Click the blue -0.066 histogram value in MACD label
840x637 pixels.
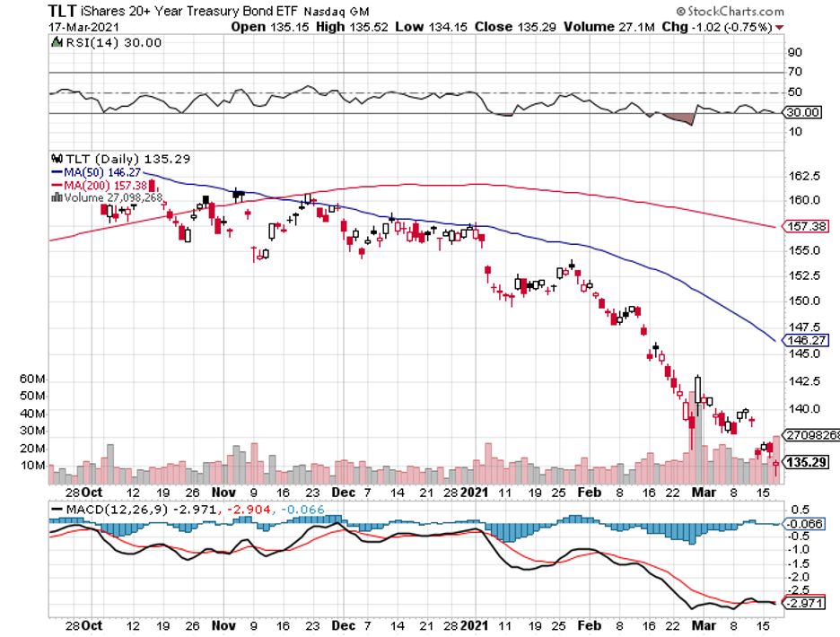coord(302,510)
